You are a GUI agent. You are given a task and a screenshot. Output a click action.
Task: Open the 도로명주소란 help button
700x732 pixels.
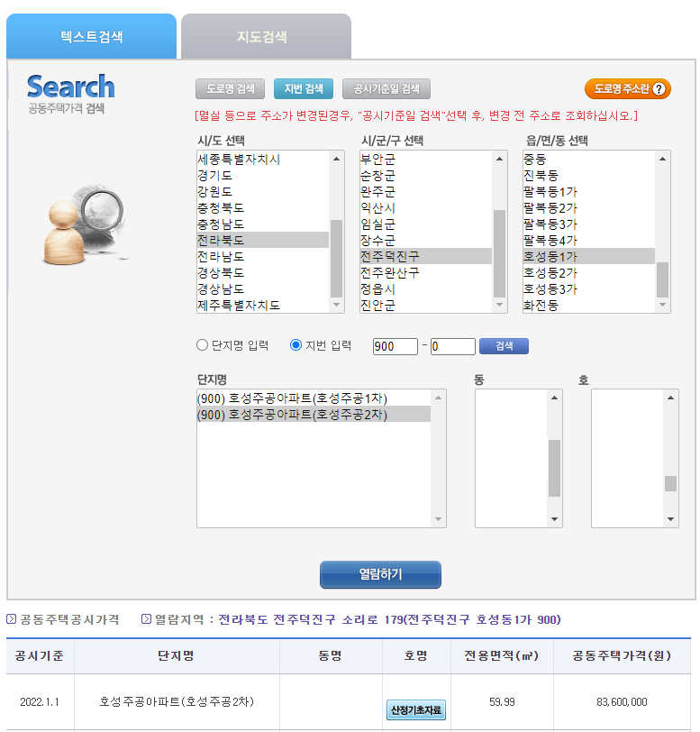(x=628, y=88)
